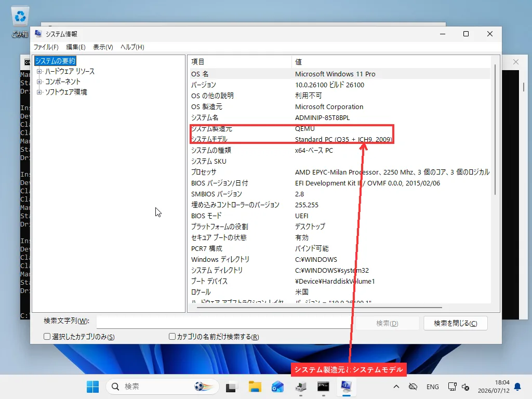Select システムの要約 tree item
The width and height of the screenshot is (532, 399).
(55, 61)
